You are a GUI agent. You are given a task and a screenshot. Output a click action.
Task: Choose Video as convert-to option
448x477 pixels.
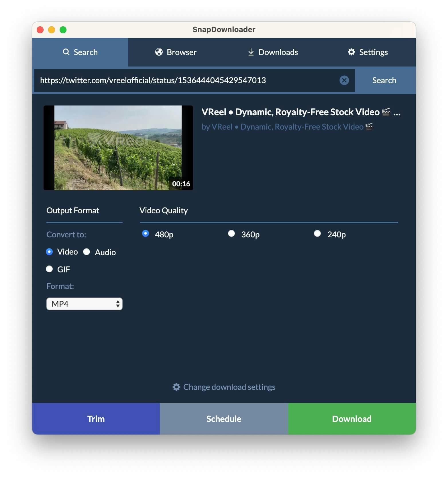coord(49,252)
